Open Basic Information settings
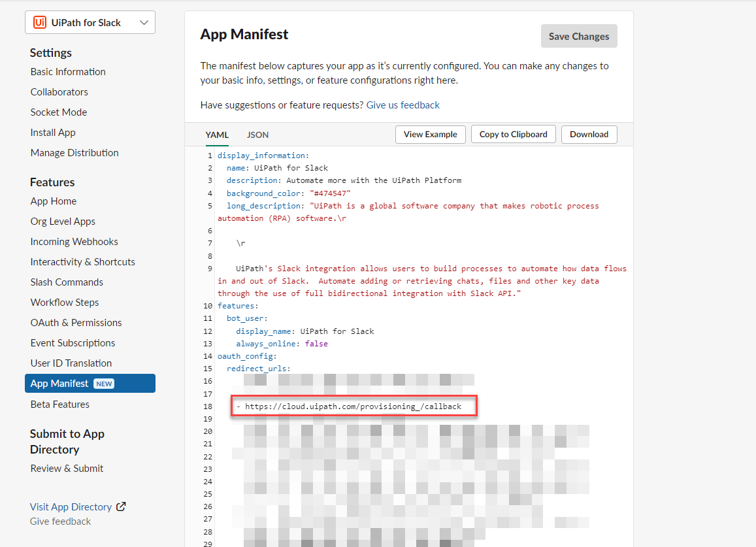Viewport: 756px width, 547px height. (68, 72)
